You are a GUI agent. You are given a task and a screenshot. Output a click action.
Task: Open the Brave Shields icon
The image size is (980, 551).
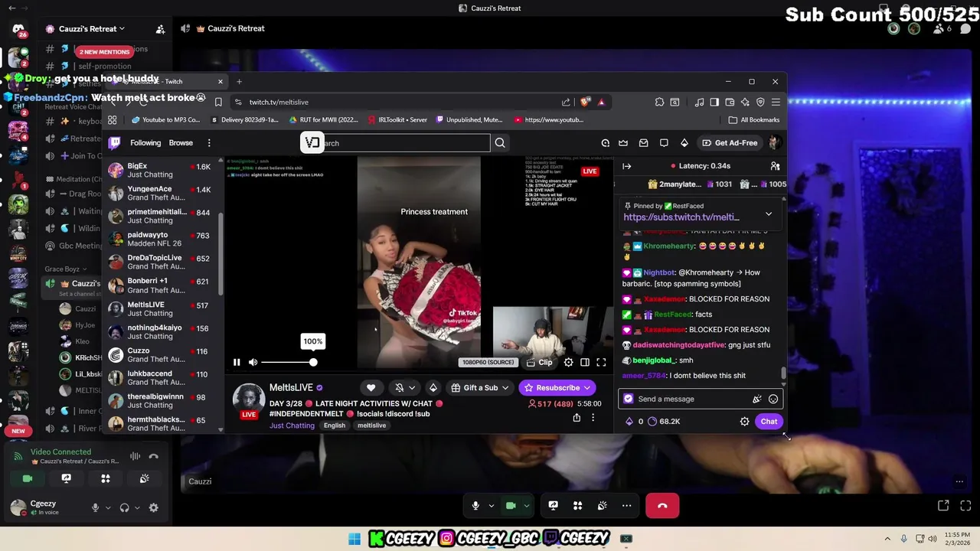pyautogui.click(x=586, y=103)
